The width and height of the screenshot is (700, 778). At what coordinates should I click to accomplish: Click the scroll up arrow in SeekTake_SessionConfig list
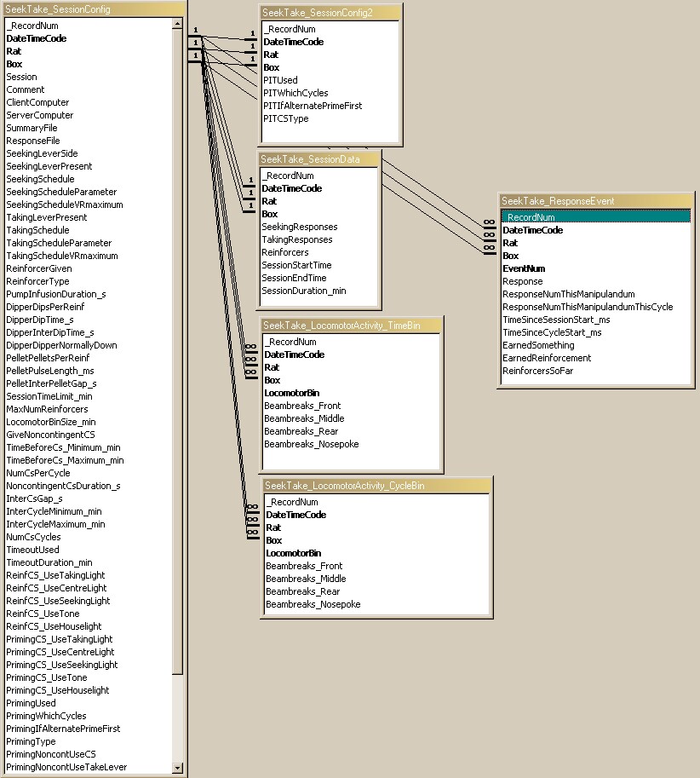177,23
